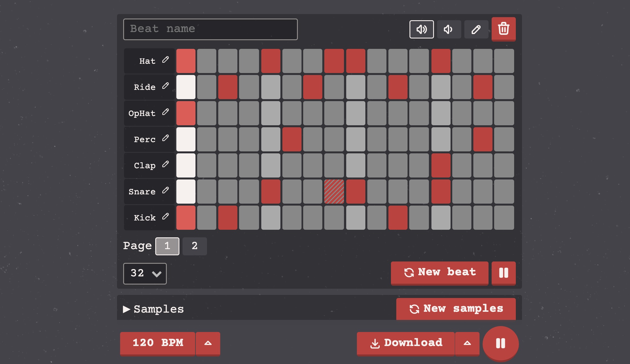Image resolution: width=630 pixels, height=364 pixels.
Task: Select page 1
Action: [167, 246]
